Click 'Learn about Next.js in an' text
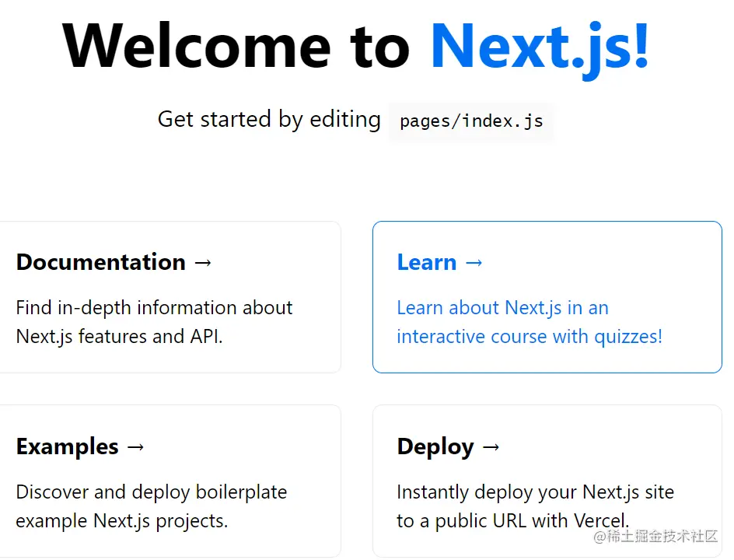This screenshot has width=734, height=560. 503,308
